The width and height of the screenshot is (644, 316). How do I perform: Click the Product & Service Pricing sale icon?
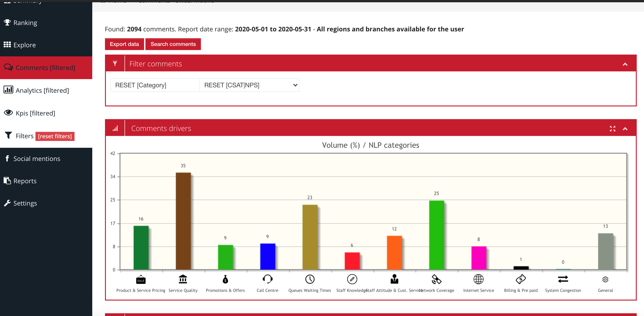pos(141,279)
